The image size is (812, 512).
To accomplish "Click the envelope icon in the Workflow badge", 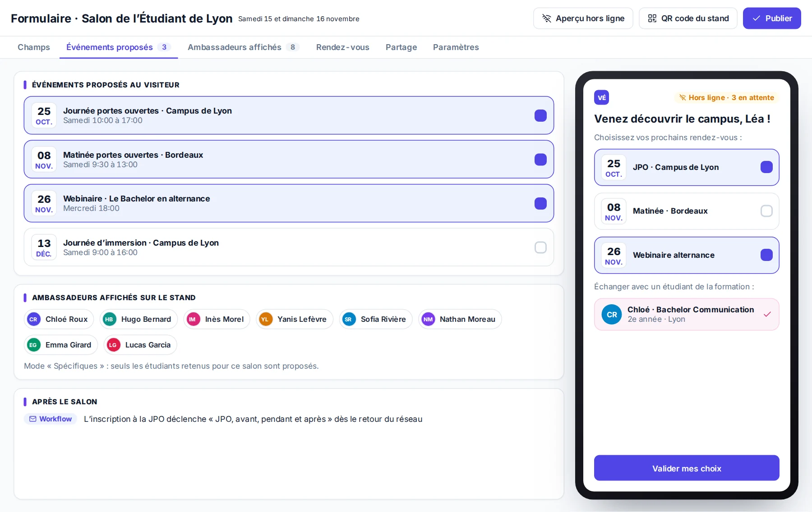I will 33,419.
